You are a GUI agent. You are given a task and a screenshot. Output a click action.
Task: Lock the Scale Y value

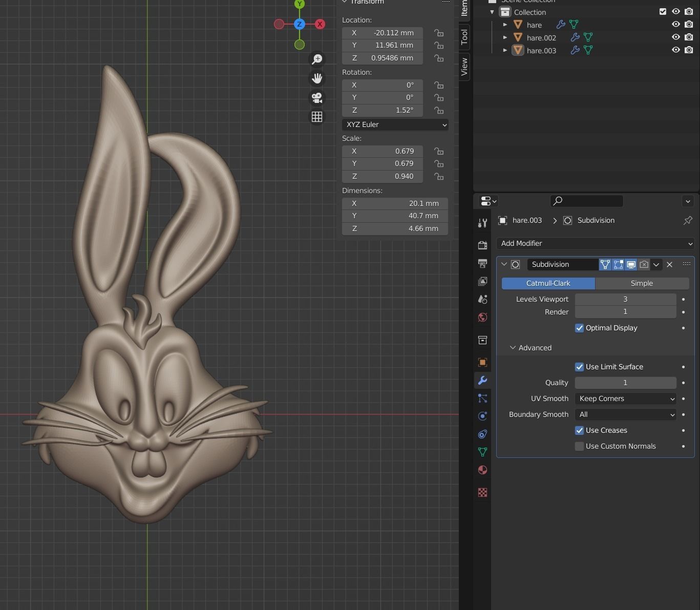click(x=439, y=164)
